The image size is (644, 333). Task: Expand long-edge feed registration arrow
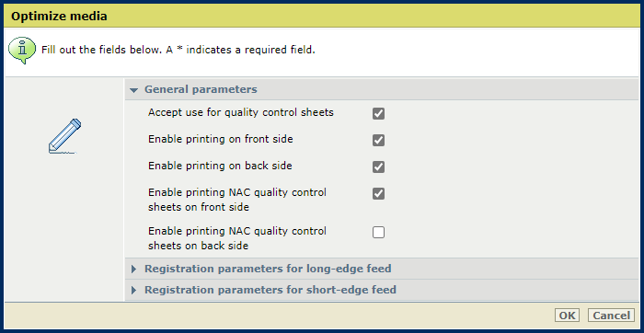[133, 270]
